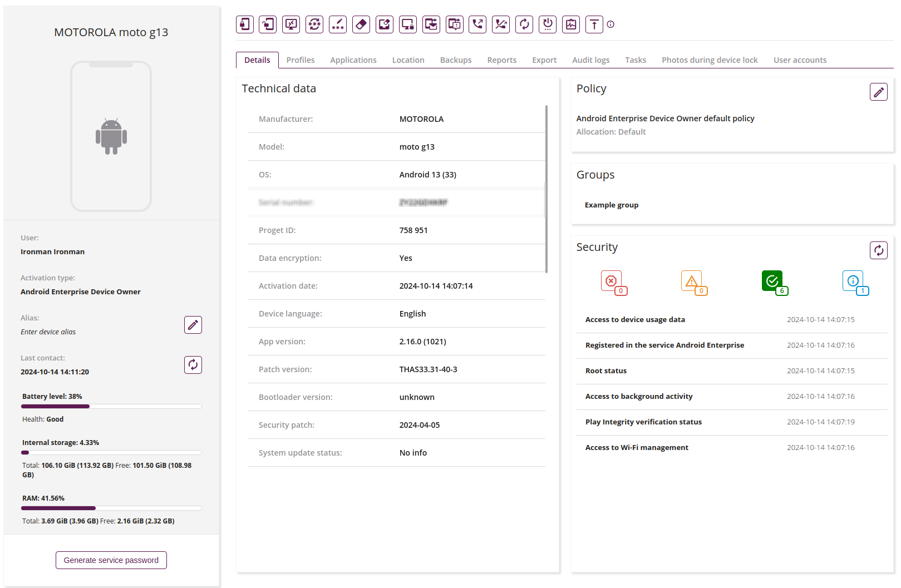The width and height of the screenshot is (901, 588).
Task: Click the Technical data scrollbar
Action: 546,189
